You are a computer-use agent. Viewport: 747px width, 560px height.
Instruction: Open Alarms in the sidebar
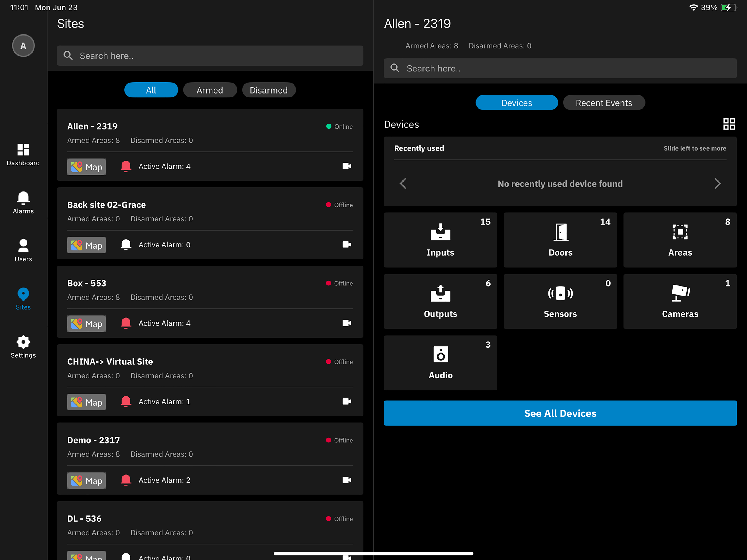tap(23, 203)
